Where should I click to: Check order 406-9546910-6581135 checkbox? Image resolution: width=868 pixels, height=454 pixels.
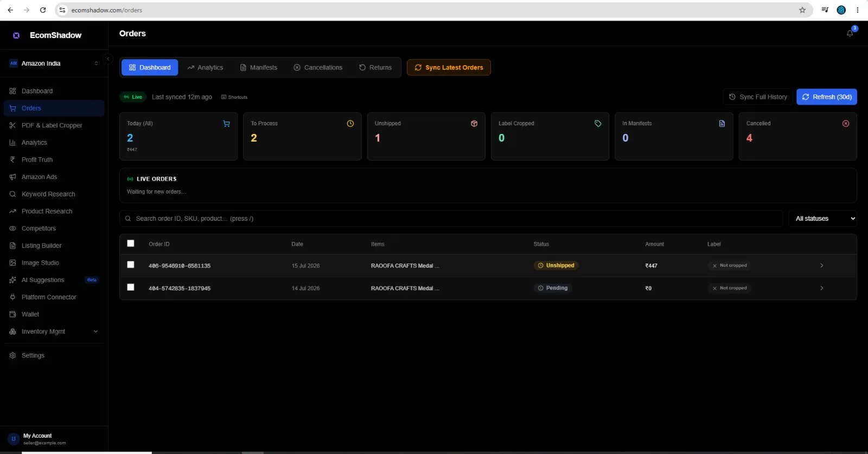coord(131,265)
